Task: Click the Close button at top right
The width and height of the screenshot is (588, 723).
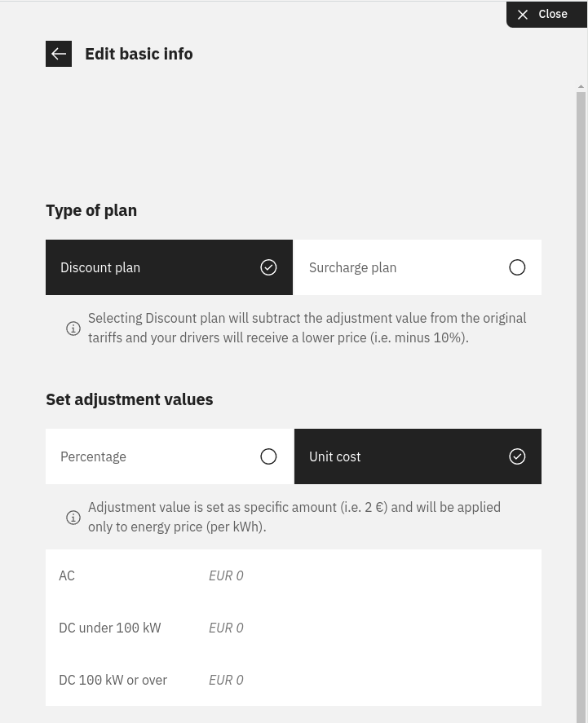Action: (546, 14)
